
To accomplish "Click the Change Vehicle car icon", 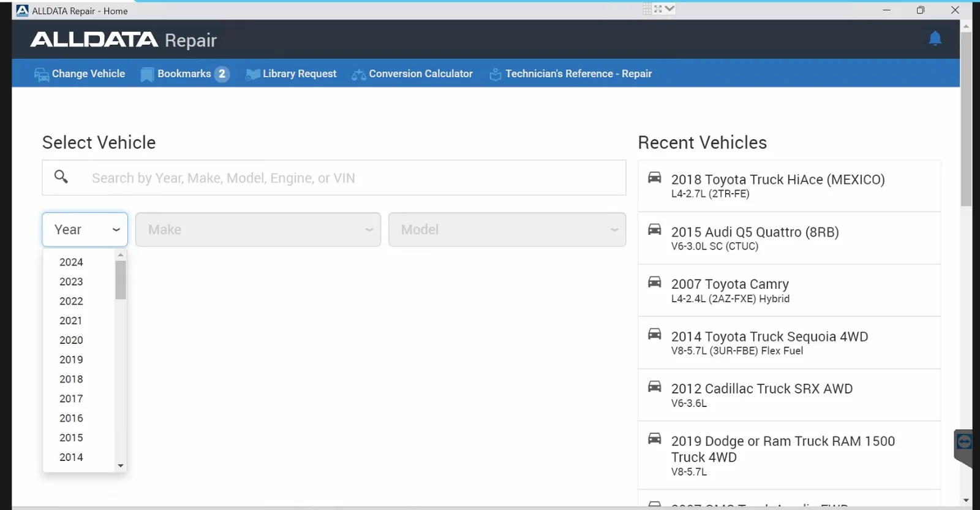I will point(41,74).
